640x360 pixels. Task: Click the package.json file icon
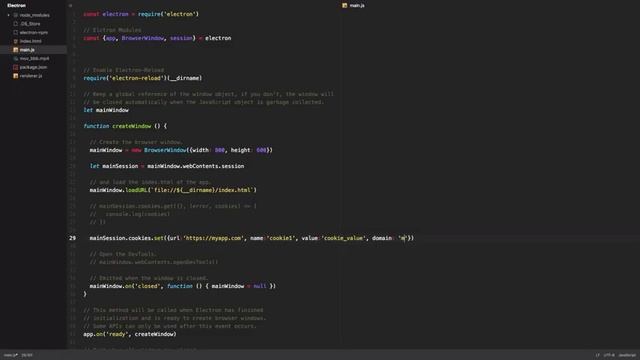pos(16,67)
